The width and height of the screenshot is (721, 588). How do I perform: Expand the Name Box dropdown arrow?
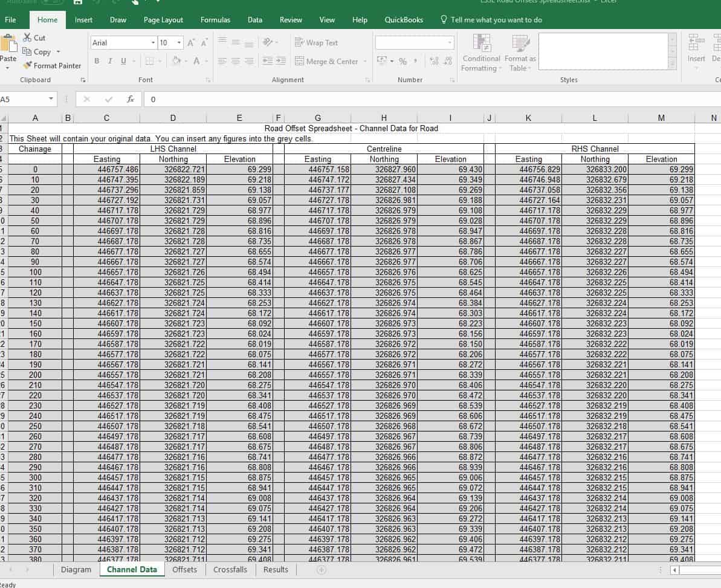tap(51, 99)
